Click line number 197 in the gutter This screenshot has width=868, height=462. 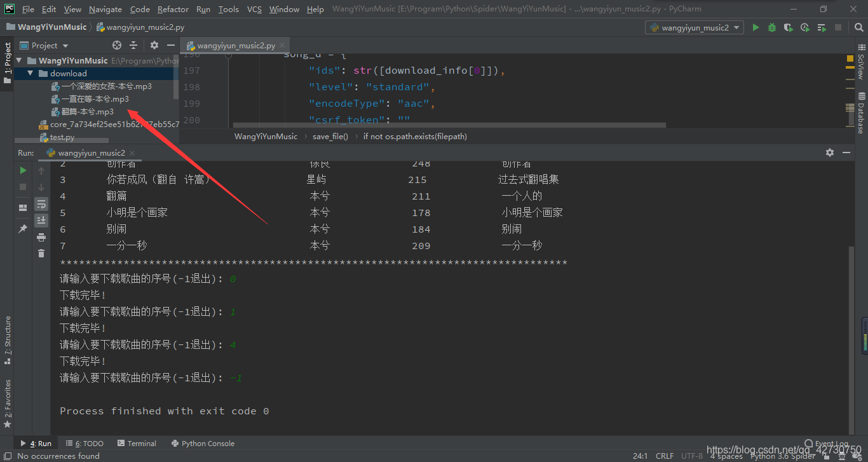[x=191, y=71]
